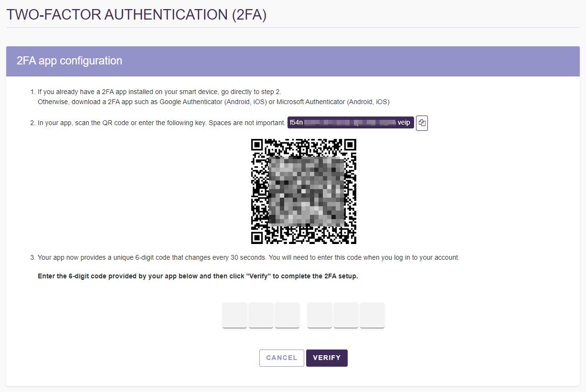586x392 pixels.
Task: Click the Two-Factor Authentication page title
Action: tap(137, 15)
